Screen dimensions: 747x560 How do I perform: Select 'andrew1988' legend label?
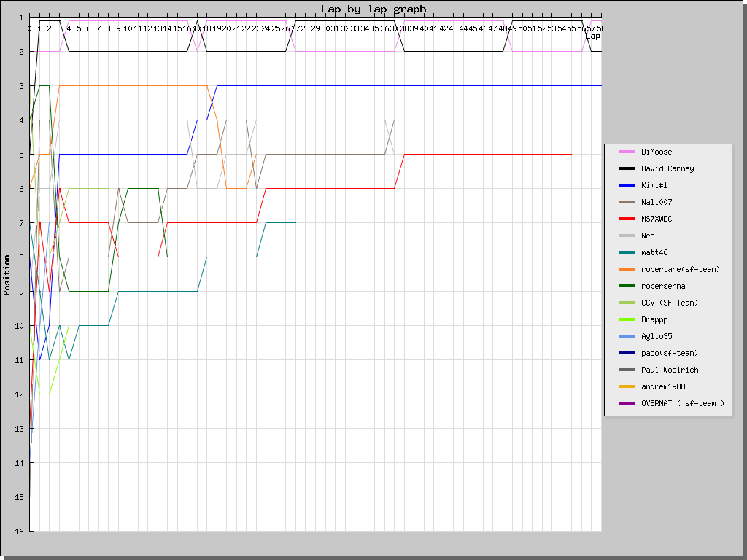point(663,386)
